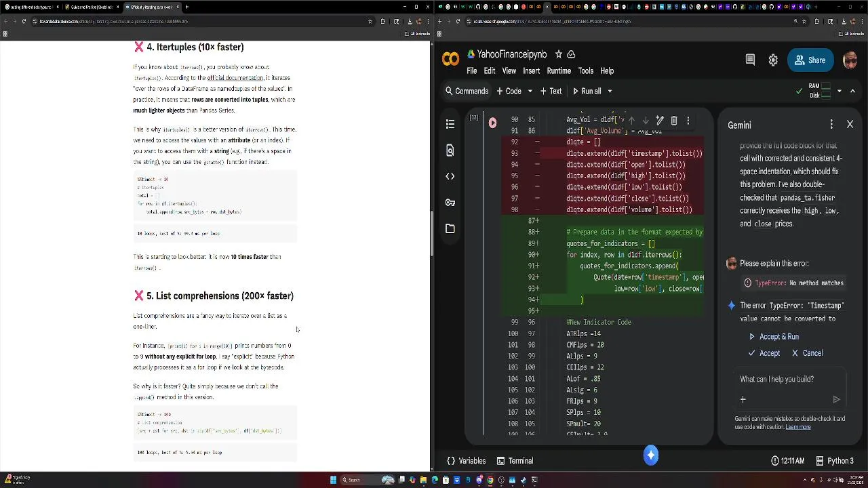Screen dimensions: 868x488
Task: Open the cell more-options menu
Action: click(x=688, y=121)
